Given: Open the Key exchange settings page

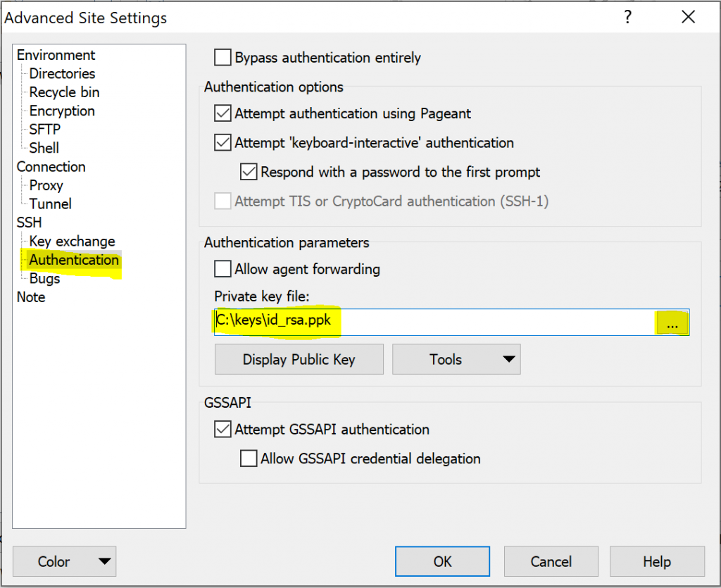Looking at the screenshot, I should click(x=72, y=242).
